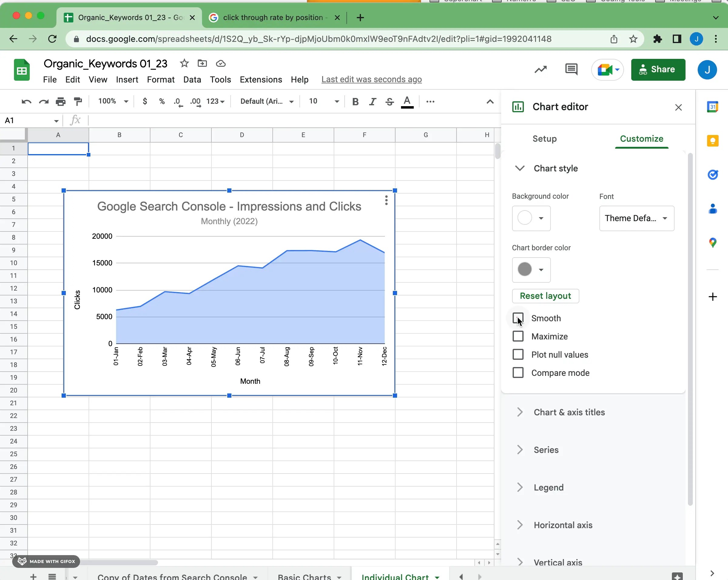Switch to the Setup tab
Image resolution: width=728 pixels, height=580 pixels.
tap(544, 139)
